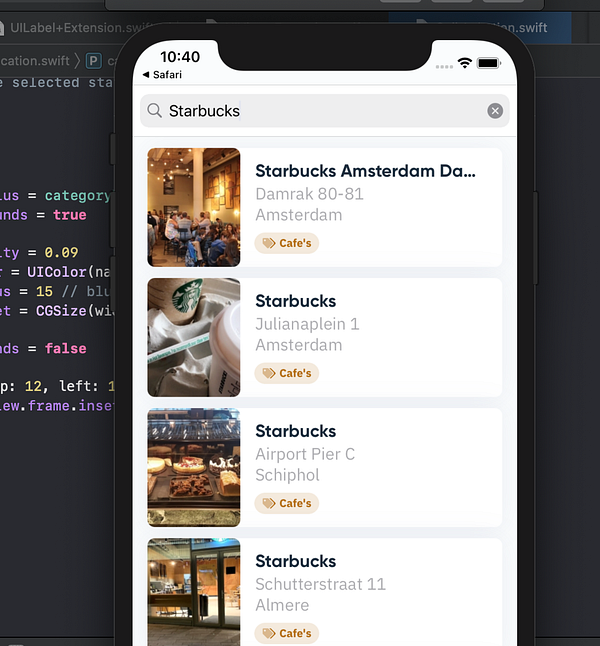This screenshot has width=600, height=646.
Task: Click Schiphol city label
Action: (287, 475)
